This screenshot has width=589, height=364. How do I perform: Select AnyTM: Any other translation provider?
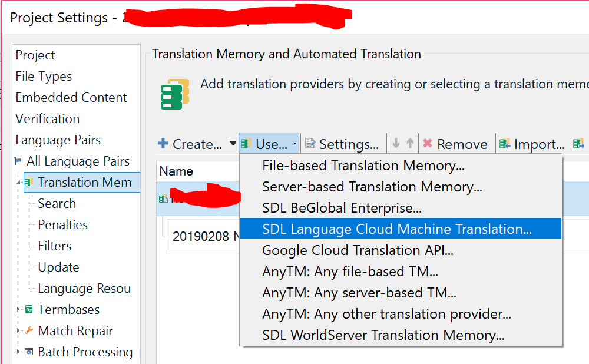(x=401, y=314)
